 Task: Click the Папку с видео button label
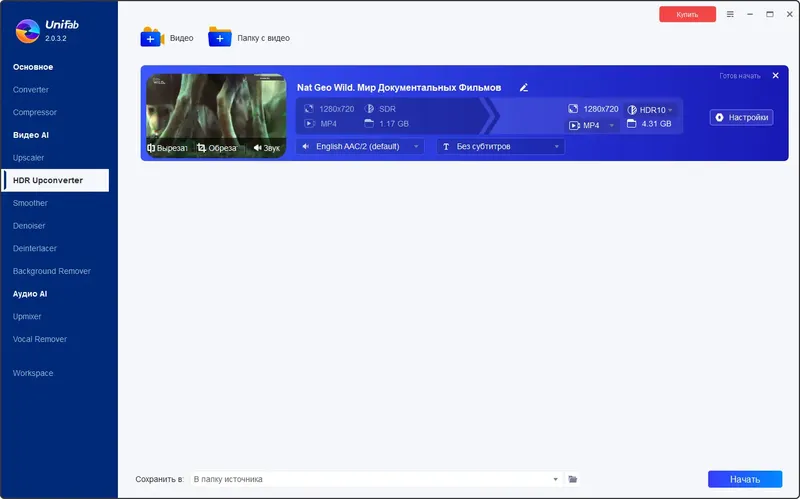point(263,38)
